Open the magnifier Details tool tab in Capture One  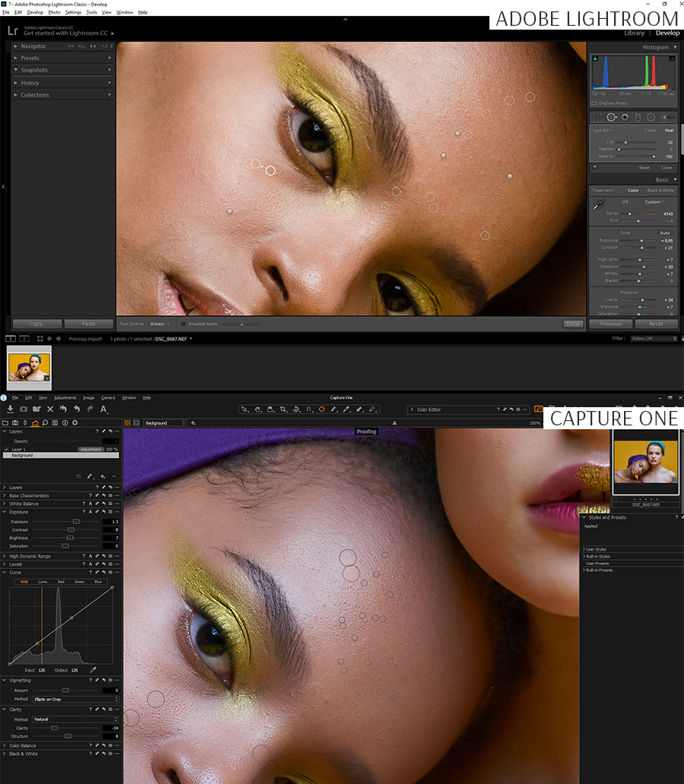(45, 423)
